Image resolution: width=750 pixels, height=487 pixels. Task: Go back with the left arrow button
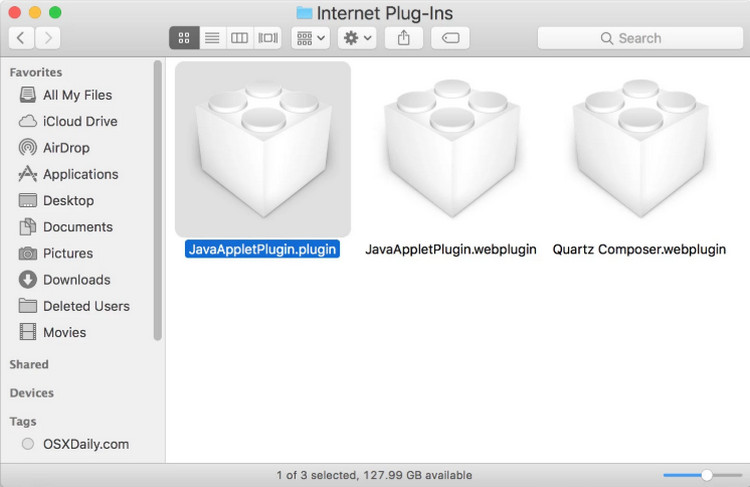[21, 38]
